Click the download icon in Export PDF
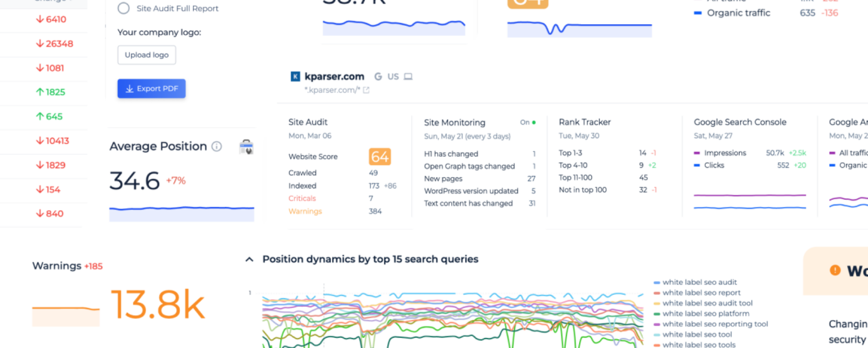 click(x=129, y=89)
